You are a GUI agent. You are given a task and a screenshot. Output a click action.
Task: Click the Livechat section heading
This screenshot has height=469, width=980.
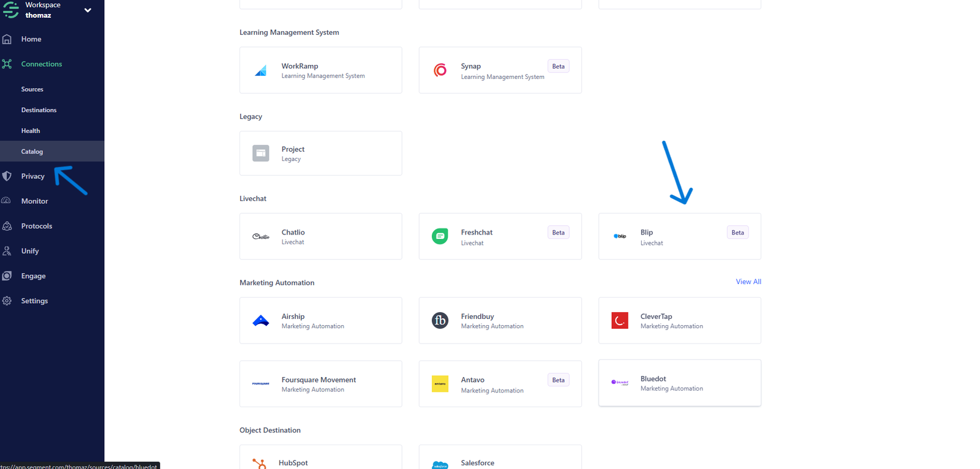[x=253, y=199]
